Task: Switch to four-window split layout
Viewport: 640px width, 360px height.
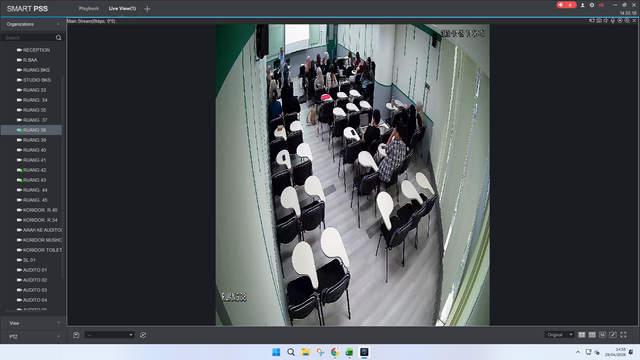Action: point(582,335)
